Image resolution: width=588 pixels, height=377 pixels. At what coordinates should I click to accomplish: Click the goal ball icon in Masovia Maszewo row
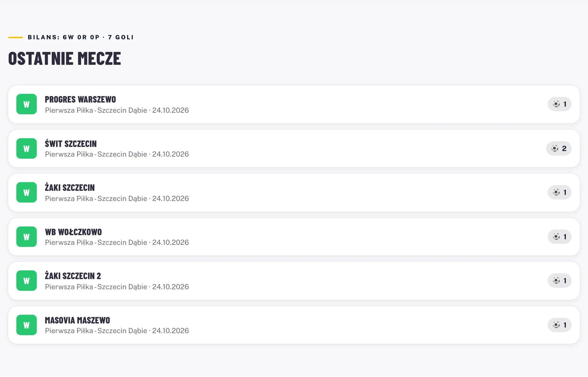tap(556, 325)
